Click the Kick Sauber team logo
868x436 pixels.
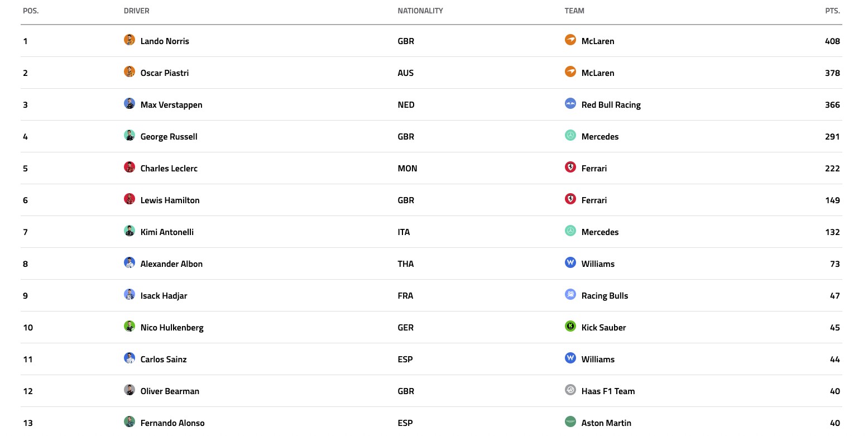(x=570, y=327)
